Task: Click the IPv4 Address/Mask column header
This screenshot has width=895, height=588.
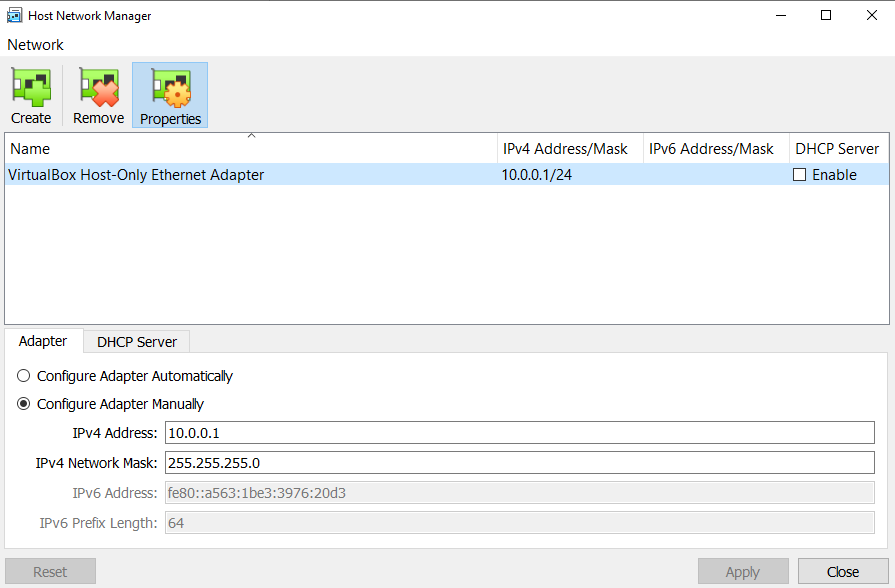Action: [570, 149]
